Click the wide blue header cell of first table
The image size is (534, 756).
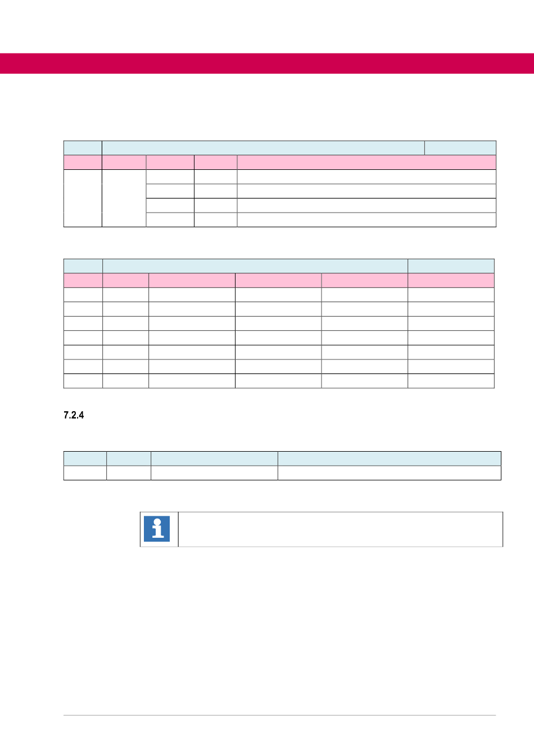[x=263, y=148]
